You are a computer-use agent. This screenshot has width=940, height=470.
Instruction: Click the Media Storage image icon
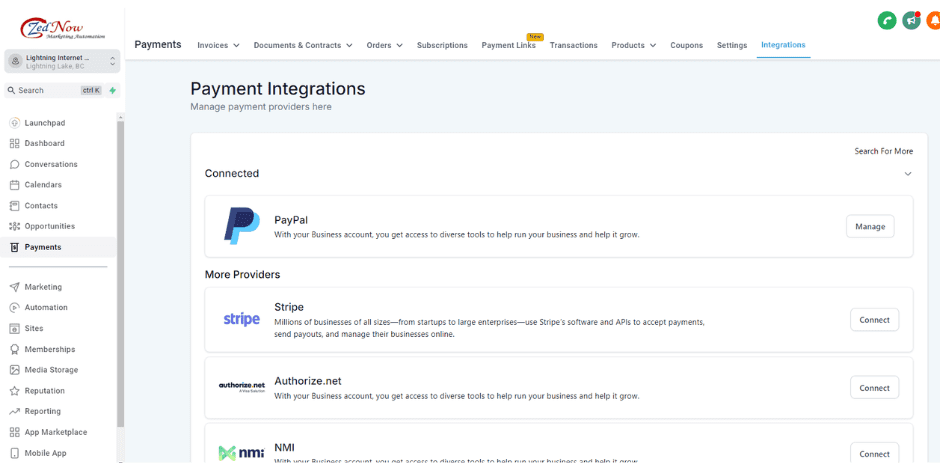coord(15,370)
